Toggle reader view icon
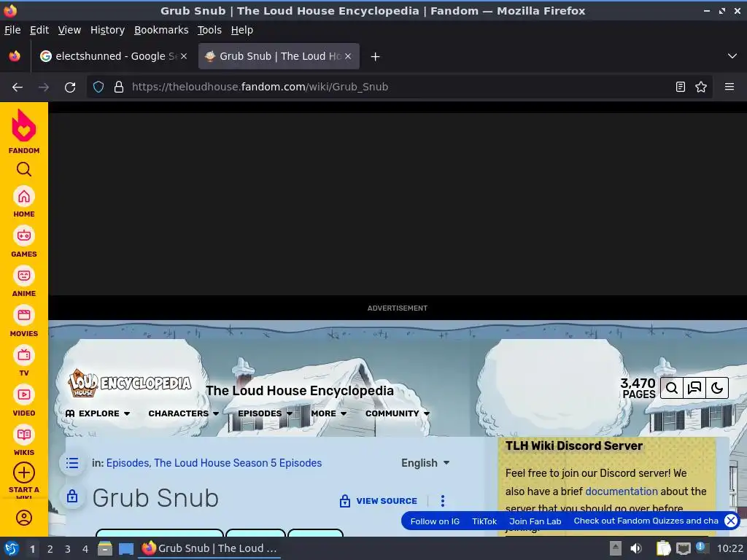747x560 pixels. click(681, 87)
